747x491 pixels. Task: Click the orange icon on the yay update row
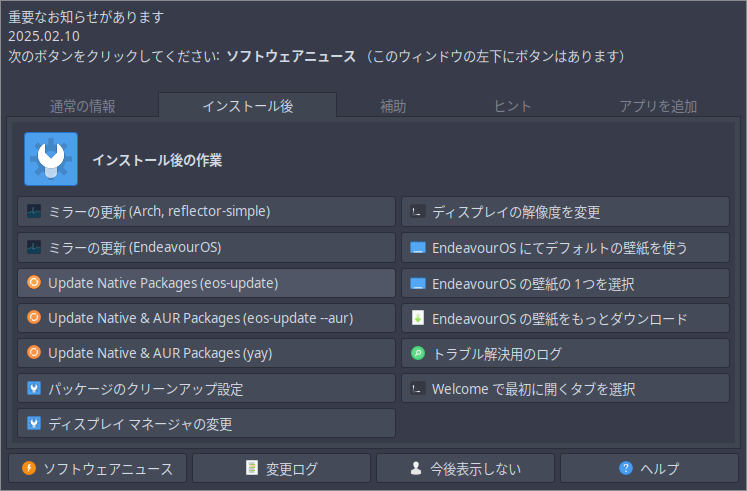[x=34, y=352]
